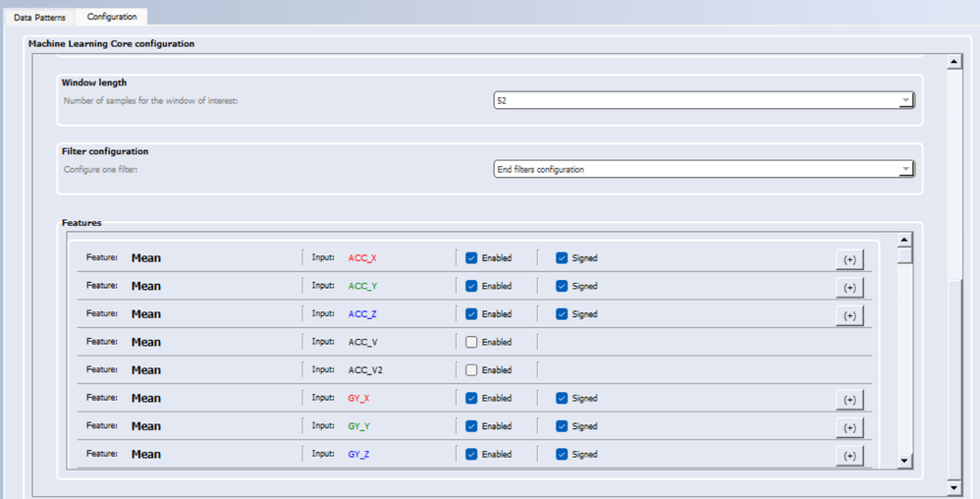The width and height of the screenshot is (980, 499).
Task: Open the Window length samples dropdown
Action: click(906, 100)
